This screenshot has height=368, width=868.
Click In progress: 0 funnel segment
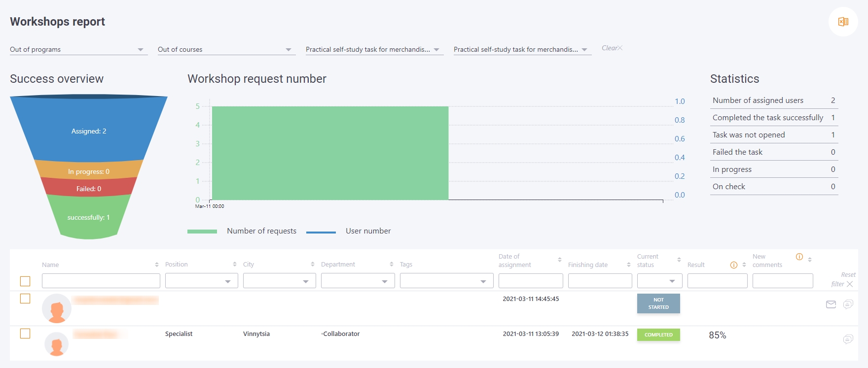pos(89,170)
